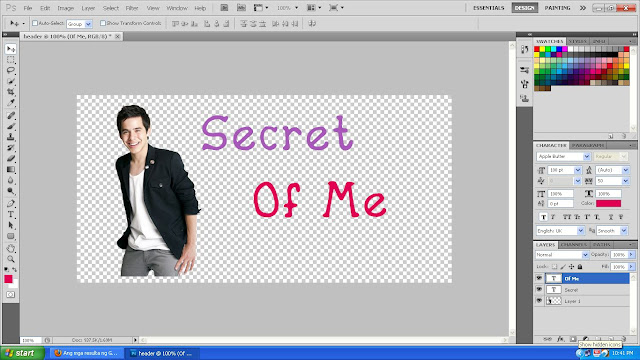
Task: Select the Gradient tool
Action: 11,169
